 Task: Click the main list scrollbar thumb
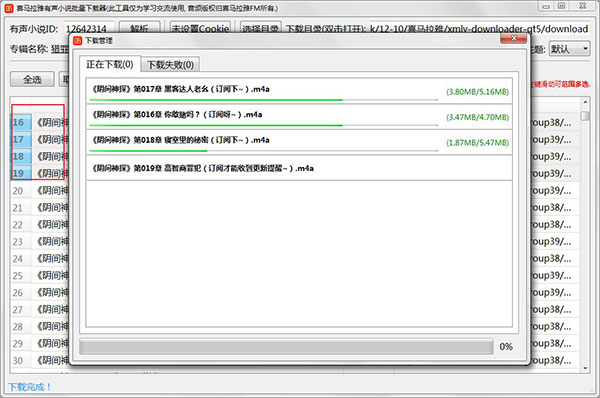[585, 116]
